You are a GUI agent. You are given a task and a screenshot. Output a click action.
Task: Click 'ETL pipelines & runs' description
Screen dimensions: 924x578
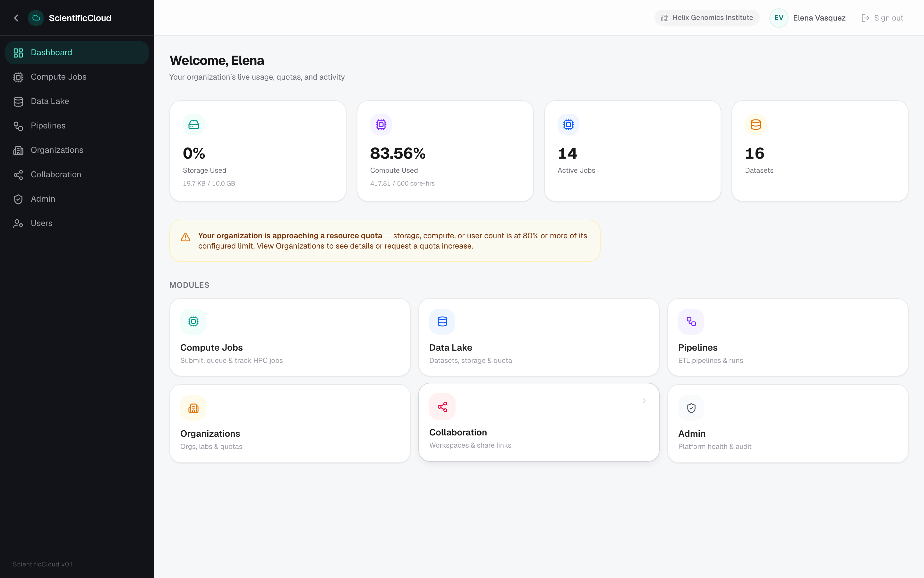(x=711, y=361)
